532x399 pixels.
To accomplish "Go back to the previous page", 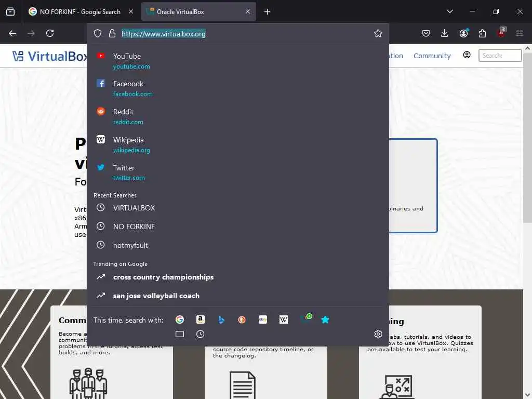I will click(12, 33).
